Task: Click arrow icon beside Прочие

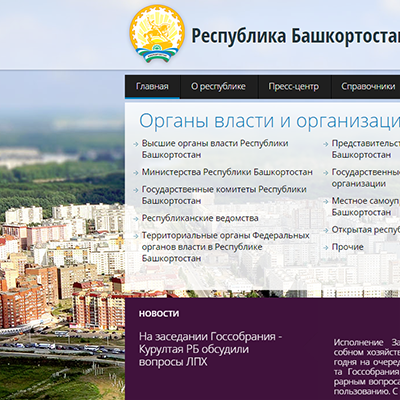Action: point(326,248)
